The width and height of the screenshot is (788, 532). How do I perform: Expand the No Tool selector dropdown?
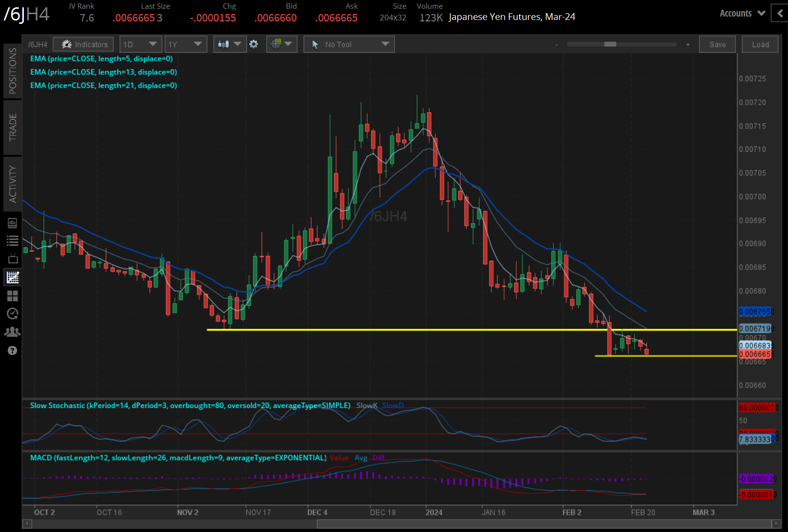(x=348, y=44)
